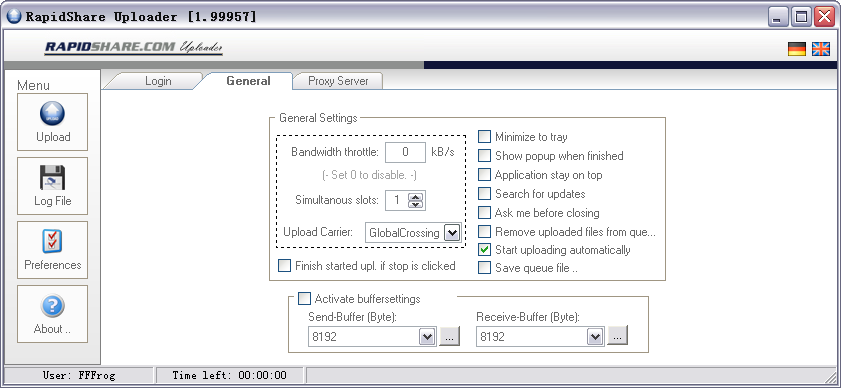Screen dimensions: 841x388
Task: Click the ellipsis button beside Send-Buffer
Action: (449, 336)
